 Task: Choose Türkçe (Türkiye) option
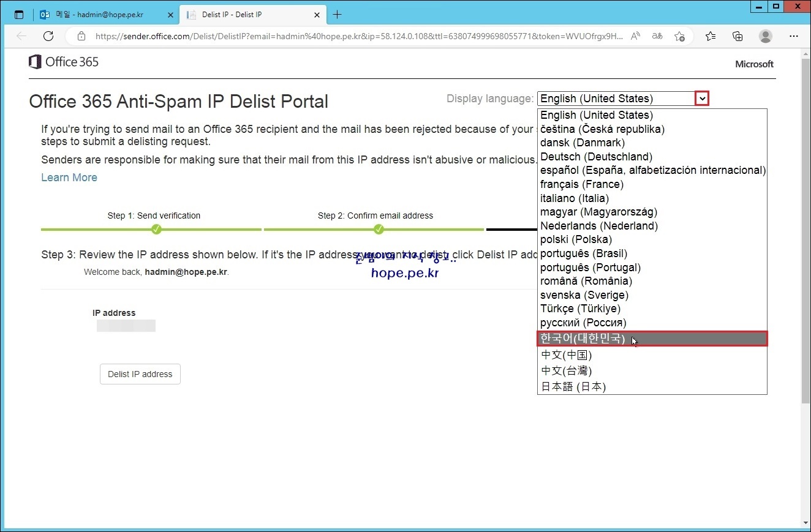(x=652, y=309)
